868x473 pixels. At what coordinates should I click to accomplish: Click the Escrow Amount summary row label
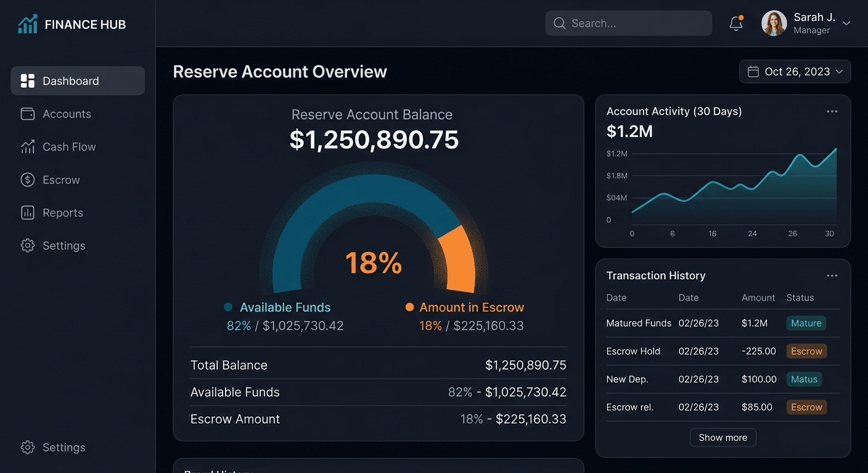tap(235, 419)
